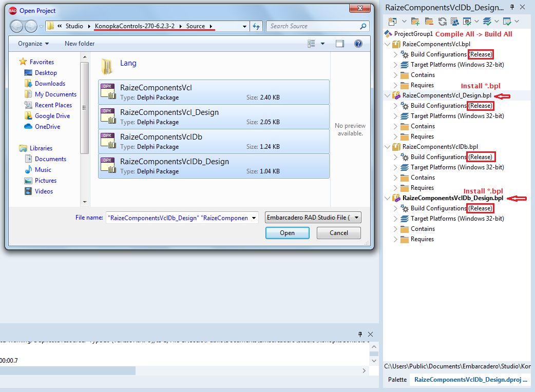Click the Collaborate users icon in Project Manager toolbar

pyautogui.click(x=455, y=22)
